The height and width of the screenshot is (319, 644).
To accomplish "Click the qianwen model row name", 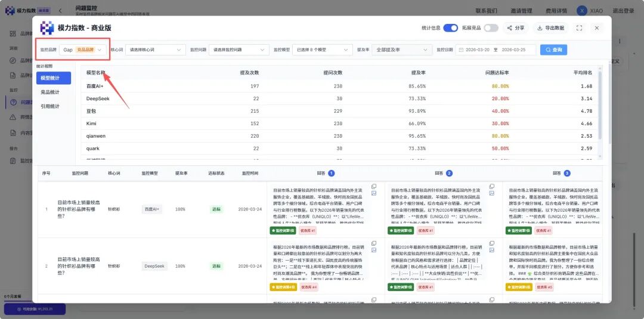I will point(95,136).
